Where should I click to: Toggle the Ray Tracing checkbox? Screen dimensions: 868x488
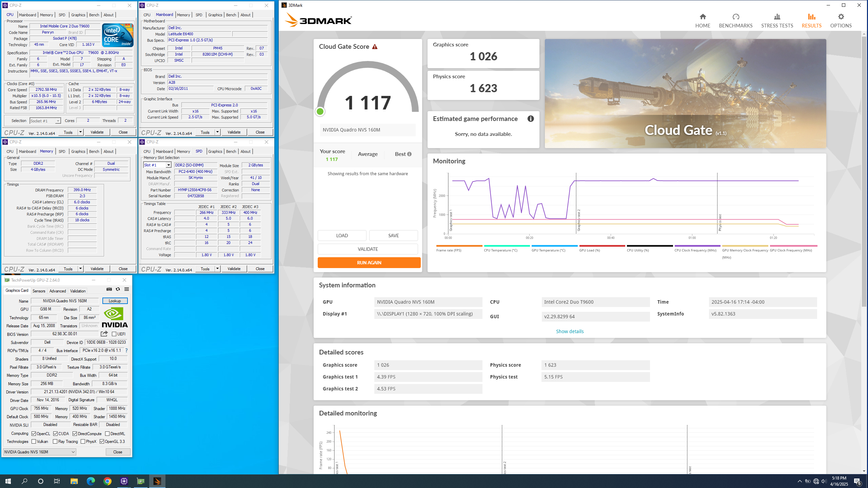(x=55, y=442)
